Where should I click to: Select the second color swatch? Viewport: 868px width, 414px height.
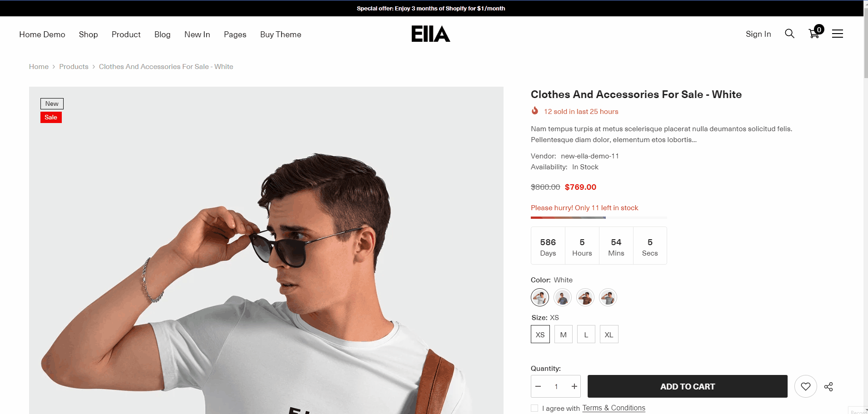click(563, 298)
